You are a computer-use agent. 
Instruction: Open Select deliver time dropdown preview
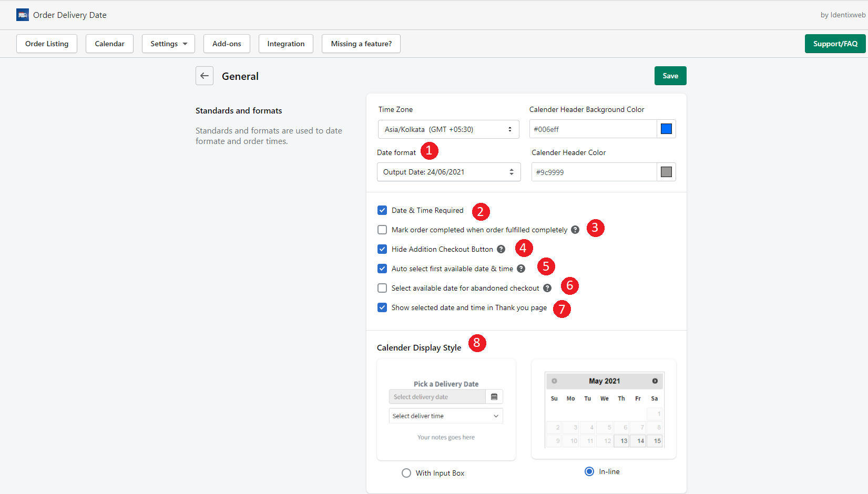point(446,416)
